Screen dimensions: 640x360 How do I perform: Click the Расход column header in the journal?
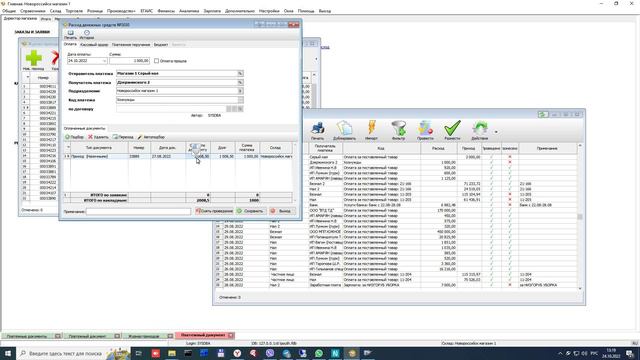coord(438,149)
